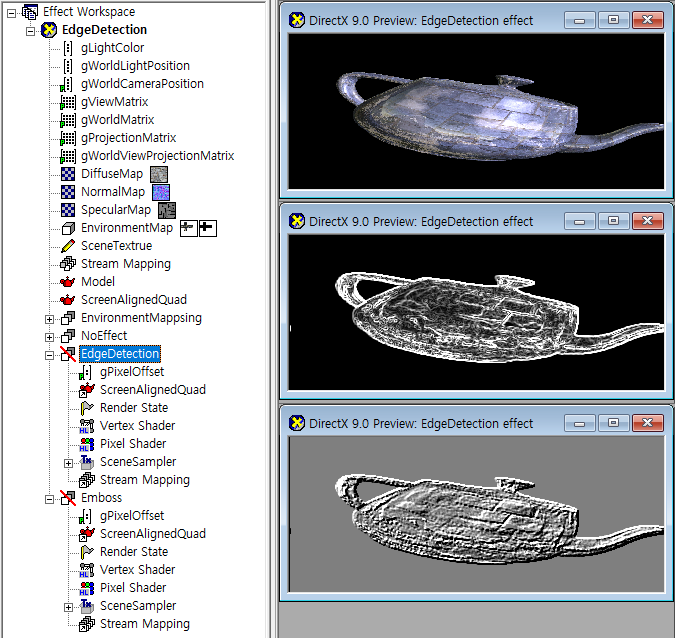Open the NormalMap texture thumbnail
675x638 pixels.
161,192
